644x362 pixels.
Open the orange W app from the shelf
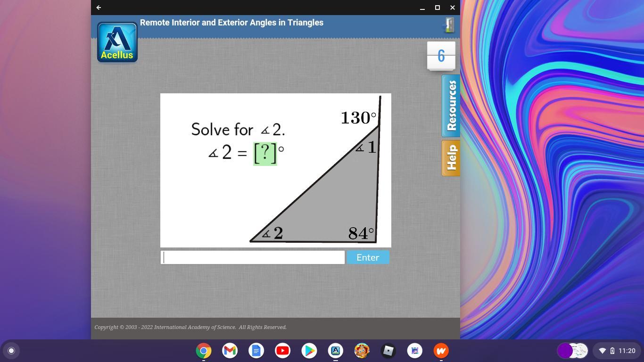pos(441,351)
